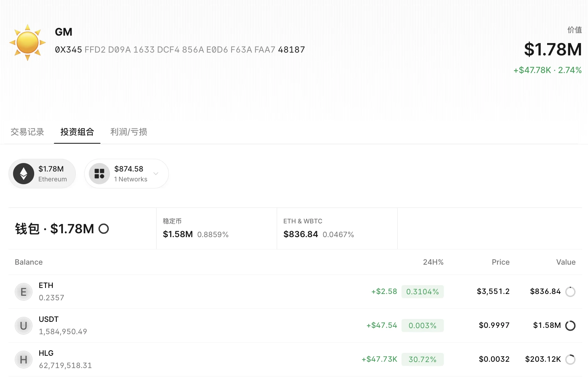Click the HLG token icon
The width and height of the screenshot is (588, 391).
pos(24,360)
